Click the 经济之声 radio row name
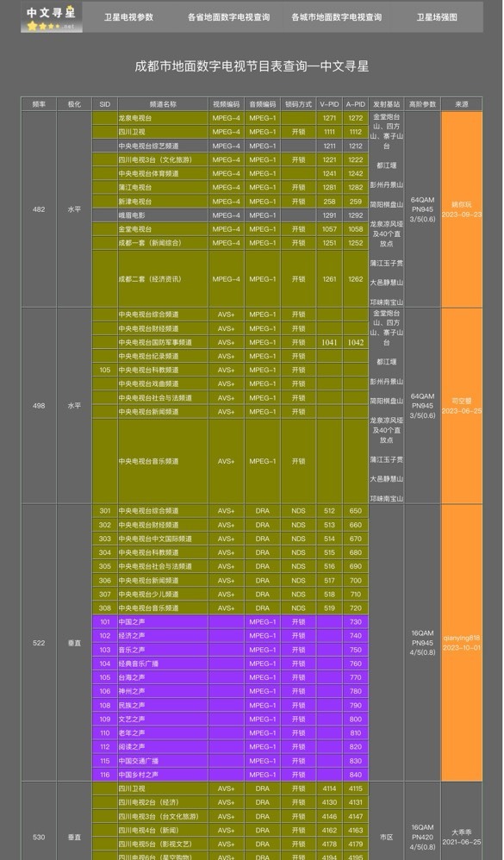This screenshot has width=504, height=860. pos(132,636)
